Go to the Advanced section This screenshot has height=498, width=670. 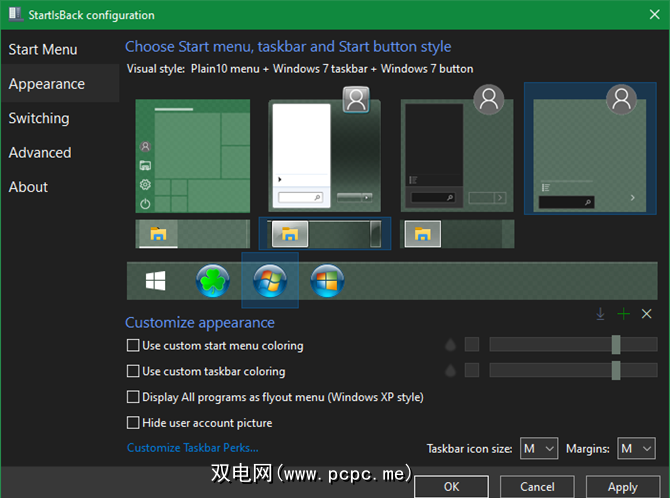(40, 153)
